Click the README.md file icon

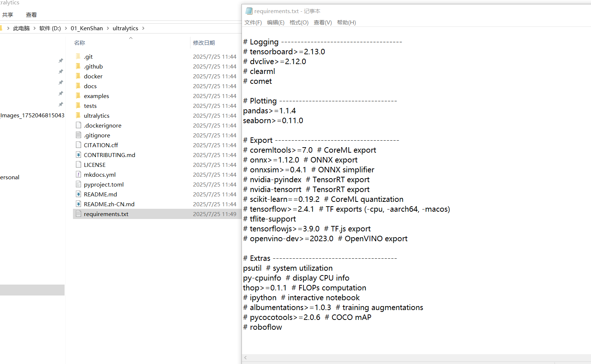point(78,194)
